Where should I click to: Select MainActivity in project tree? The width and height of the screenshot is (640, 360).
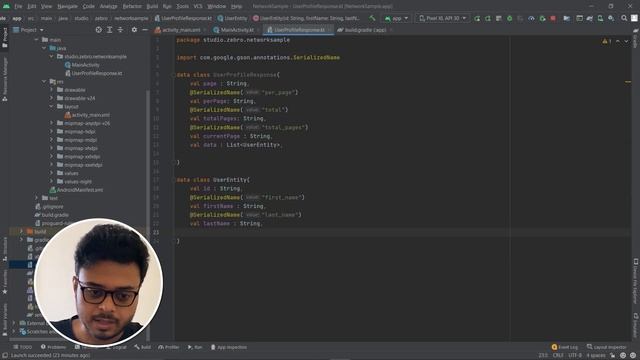click(82, 65)
